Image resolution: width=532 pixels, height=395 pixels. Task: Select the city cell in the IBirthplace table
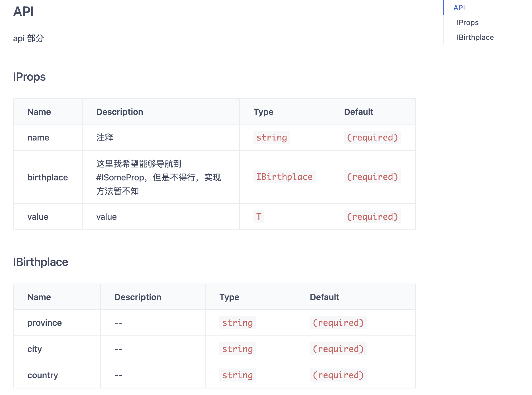(34, 349)
